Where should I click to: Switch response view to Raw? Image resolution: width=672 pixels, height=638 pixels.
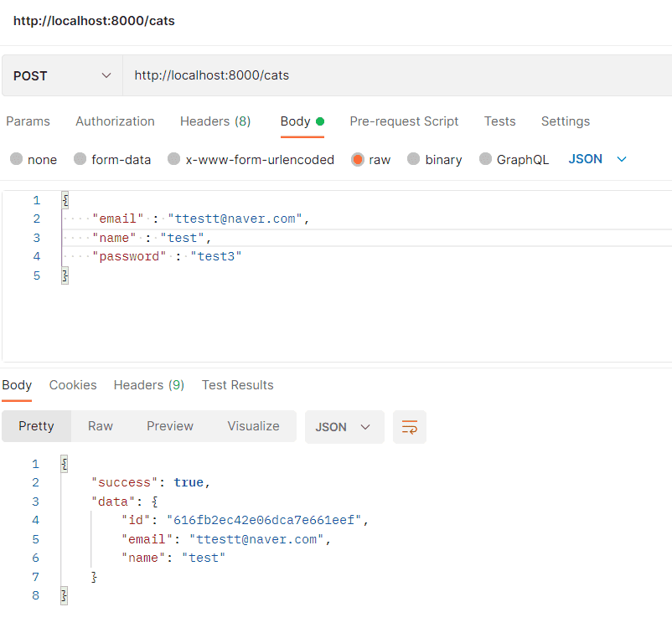click(x=101, y=426)
